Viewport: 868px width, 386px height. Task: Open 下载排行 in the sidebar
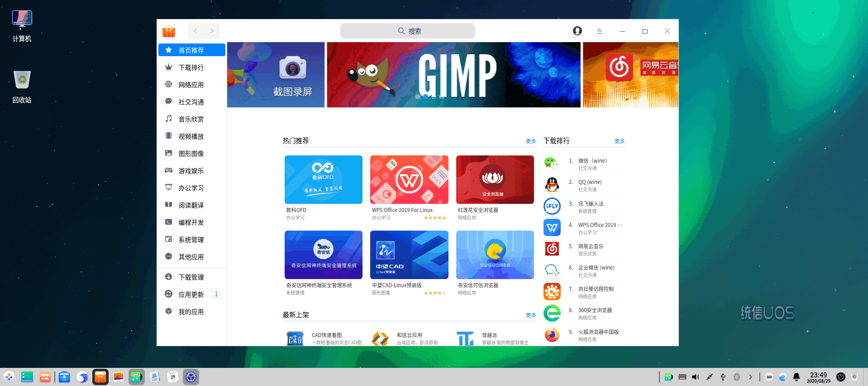192,67
